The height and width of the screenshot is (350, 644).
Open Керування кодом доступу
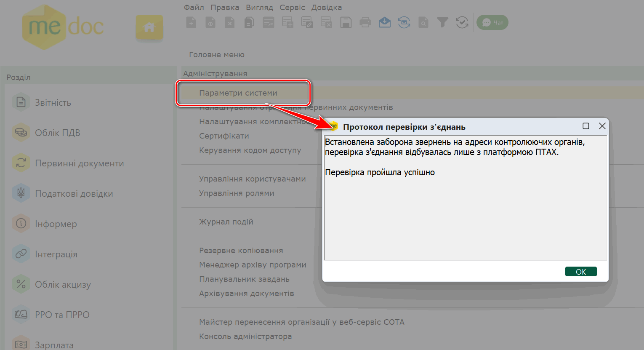coord(250,150)
